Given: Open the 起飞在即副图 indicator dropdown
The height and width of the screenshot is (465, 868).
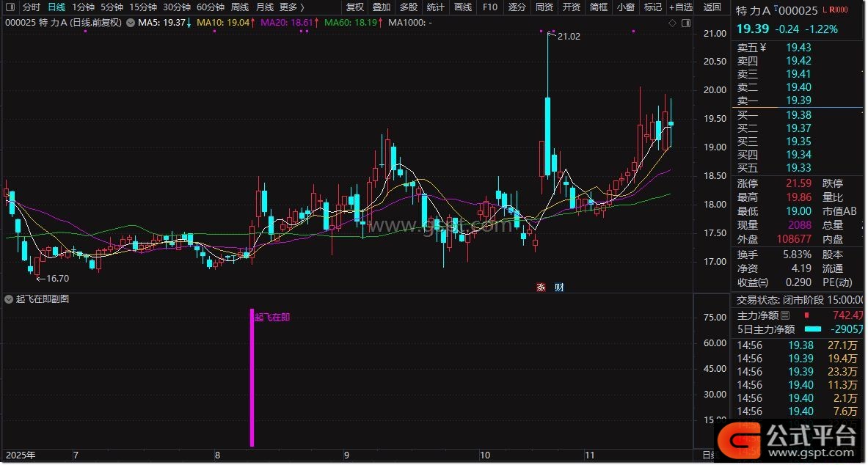Looking at the screenshot, I should coord(9,299).
